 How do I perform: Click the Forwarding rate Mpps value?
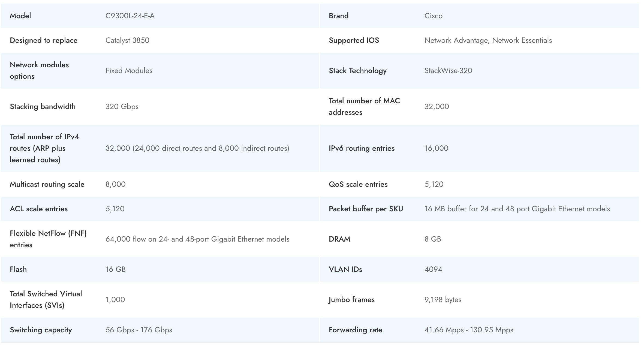tap(469, 330)
